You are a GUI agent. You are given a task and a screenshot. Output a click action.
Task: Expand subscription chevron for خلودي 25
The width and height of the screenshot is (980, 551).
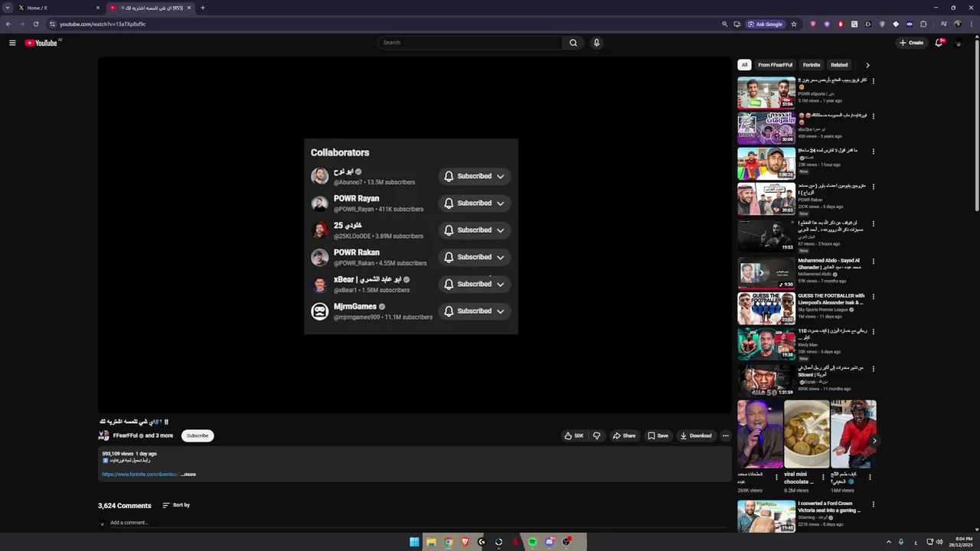501,230
